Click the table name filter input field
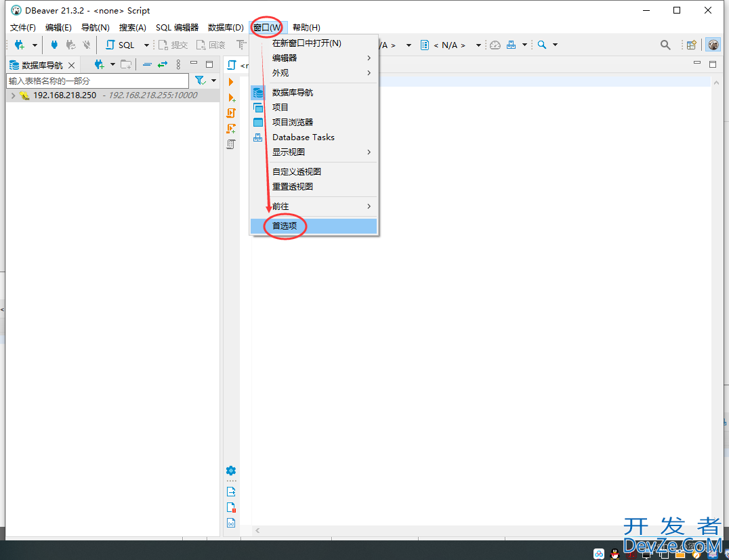Image resolution: width=729 pixels, height=560 pixels. [x=97, y=81]
